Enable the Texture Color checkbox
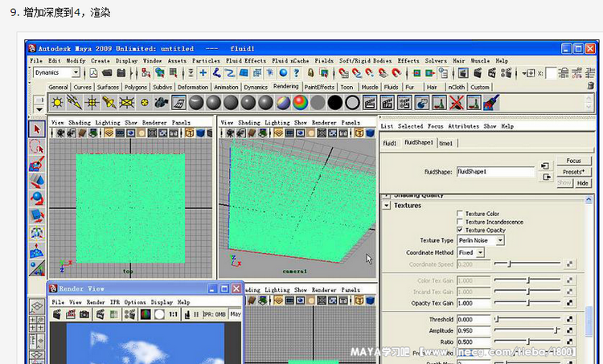The image size is (603, 364). coord(460,213)
